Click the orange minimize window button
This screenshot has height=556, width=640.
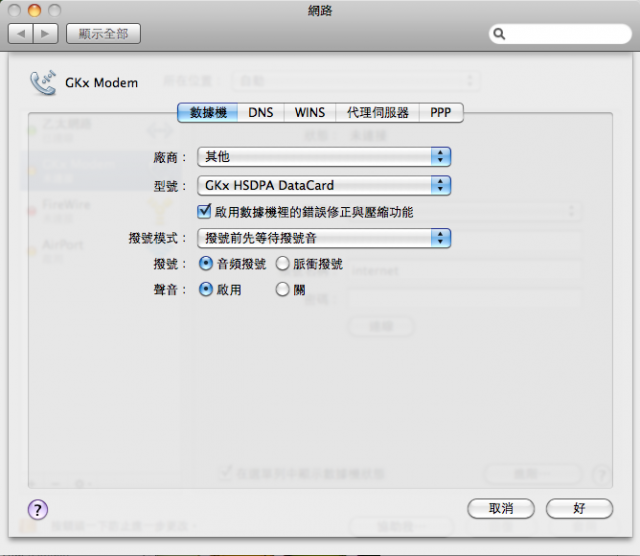pyautogui.click(x=35, y=10)
